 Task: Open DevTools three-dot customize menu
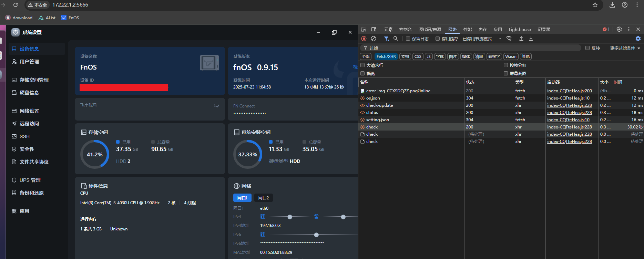pos(629,29)
